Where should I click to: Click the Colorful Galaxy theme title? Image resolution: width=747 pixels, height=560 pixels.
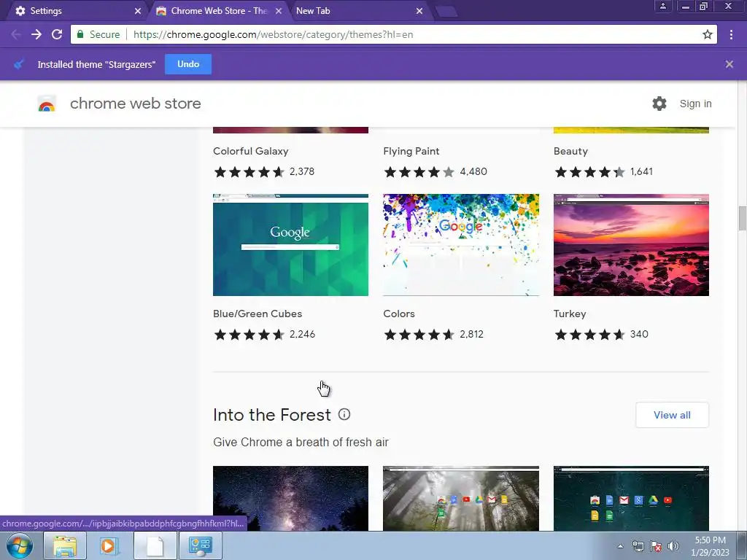click(x=251, y=151)
